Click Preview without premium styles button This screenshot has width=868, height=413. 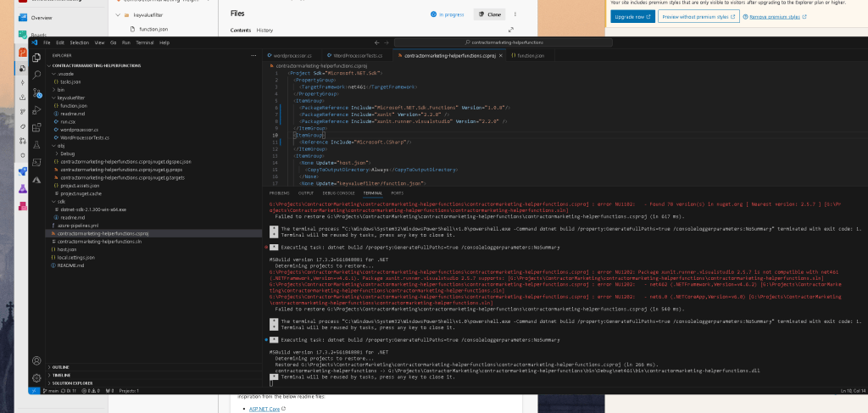(698, 17)
